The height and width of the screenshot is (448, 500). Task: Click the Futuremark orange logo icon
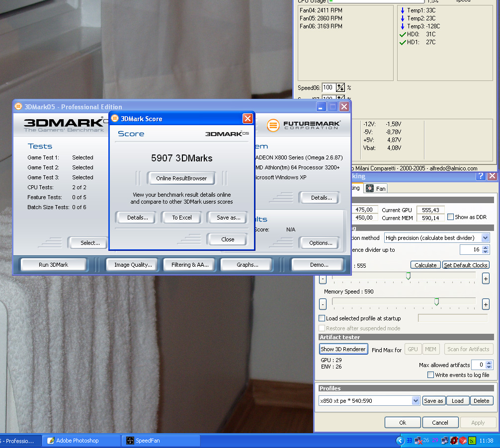pos(273,125)
